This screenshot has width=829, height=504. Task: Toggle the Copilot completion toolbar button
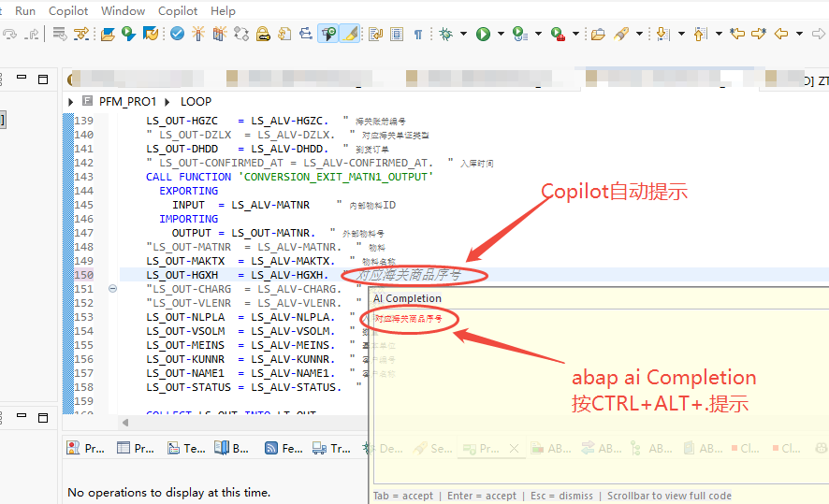click(327, 35)
